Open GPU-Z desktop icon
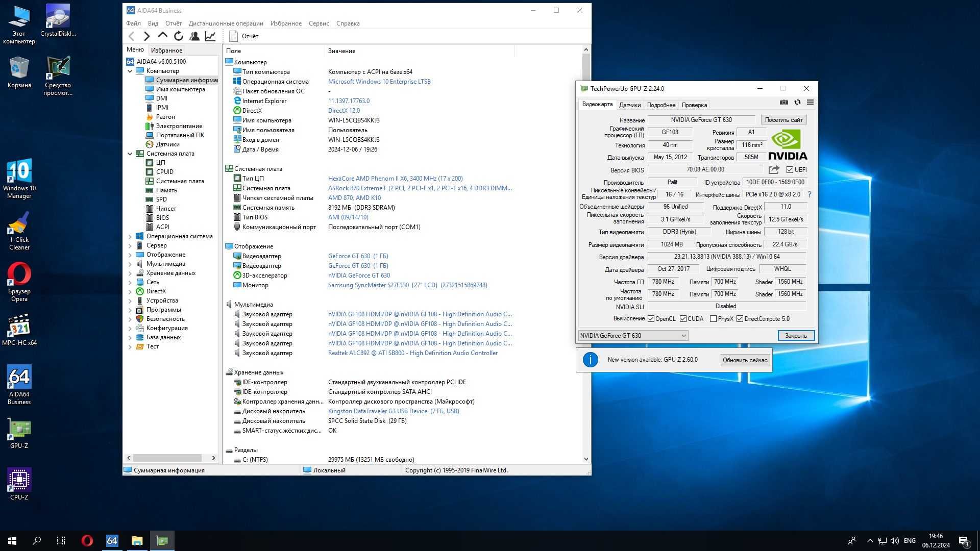980x551 pixels. tap(19, 434)
